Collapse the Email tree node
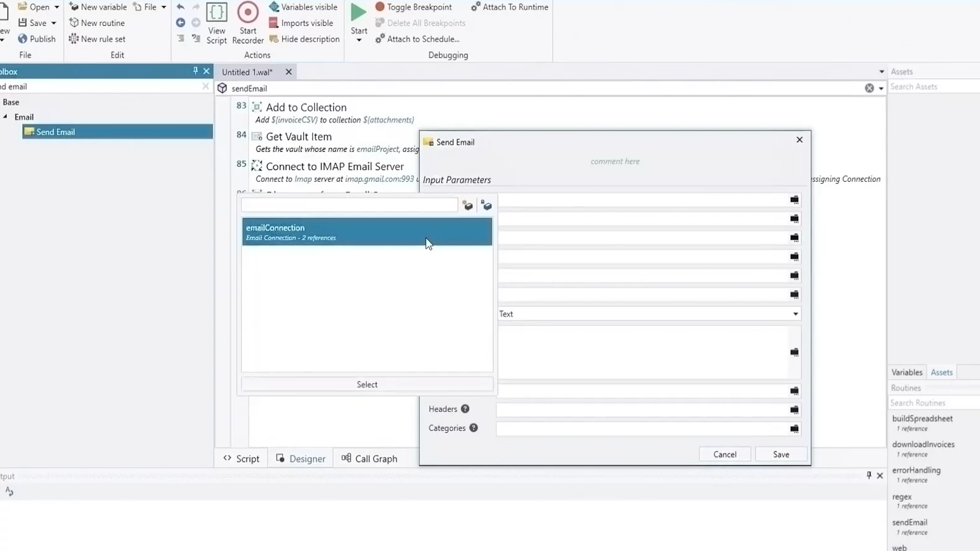This screenshot has height=551, width=980. click(x=6, y=117)
